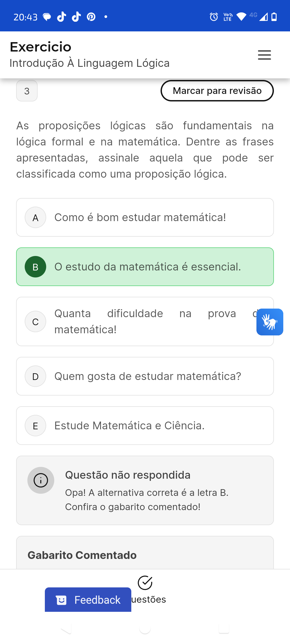Expand the Gabarito Comentado section

(x=82, y=555)
